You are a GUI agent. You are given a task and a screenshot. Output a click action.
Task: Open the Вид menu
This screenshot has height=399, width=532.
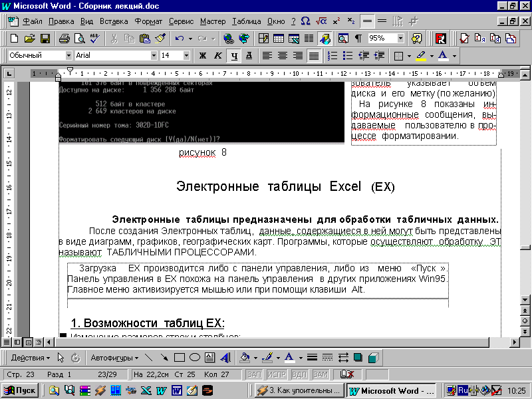[87, 21]
